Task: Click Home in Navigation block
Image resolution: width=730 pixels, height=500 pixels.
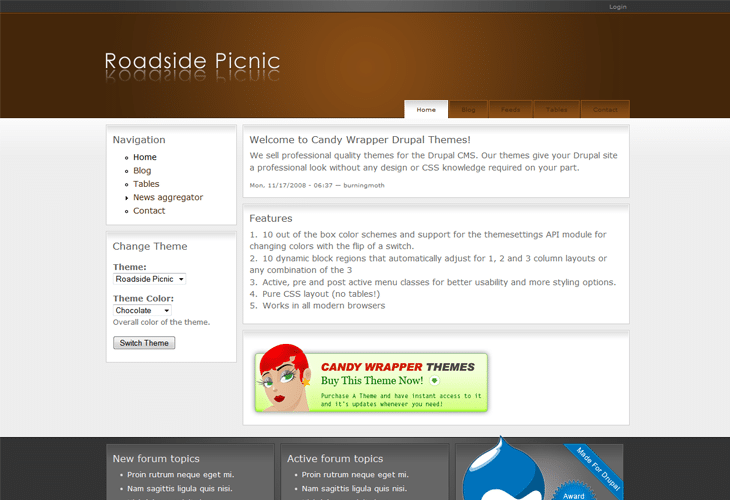Action: coord(145,157)
